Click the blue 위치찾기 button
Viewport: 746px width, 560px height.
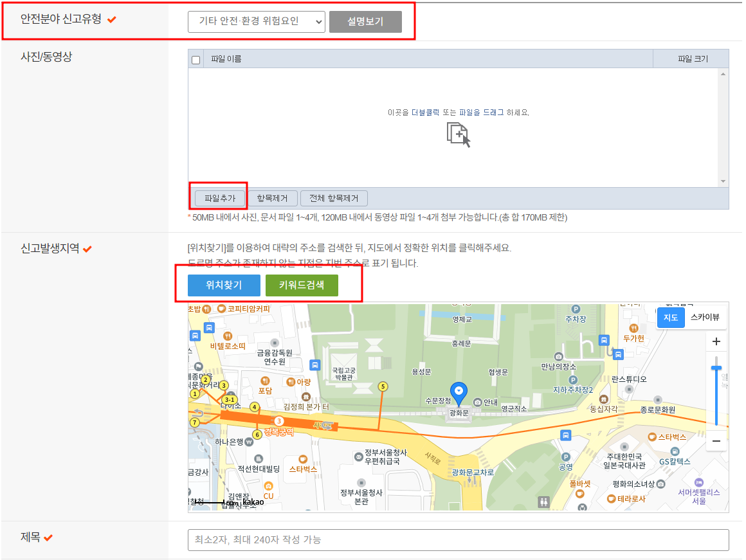(224, 285)
